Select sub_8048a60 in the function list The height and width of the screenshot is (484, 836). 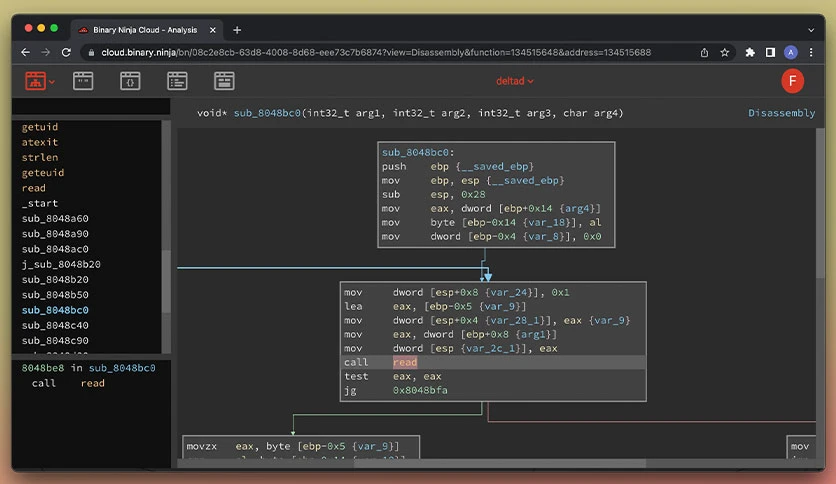pyautogui.click(x=55, y=219)
